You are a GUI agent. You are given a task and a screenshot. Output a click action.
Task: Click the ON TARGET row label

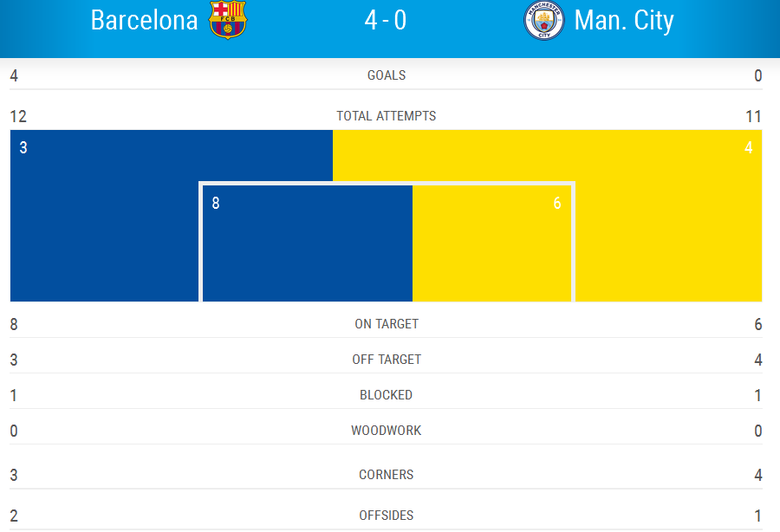coord(387,324)
